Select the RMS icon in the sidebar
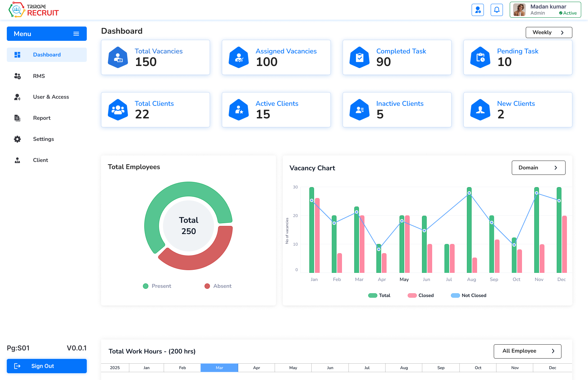Viewport: 588px width, 380px height. coord(17,76)
